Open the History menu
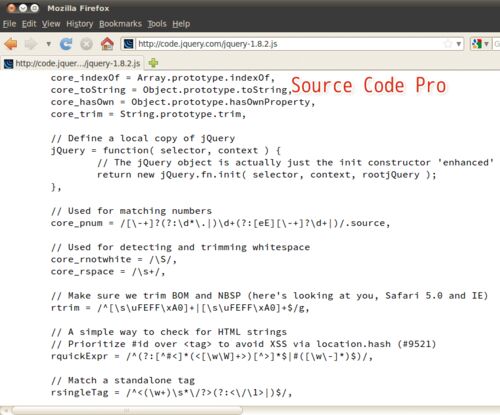 (x=80, y=24)
